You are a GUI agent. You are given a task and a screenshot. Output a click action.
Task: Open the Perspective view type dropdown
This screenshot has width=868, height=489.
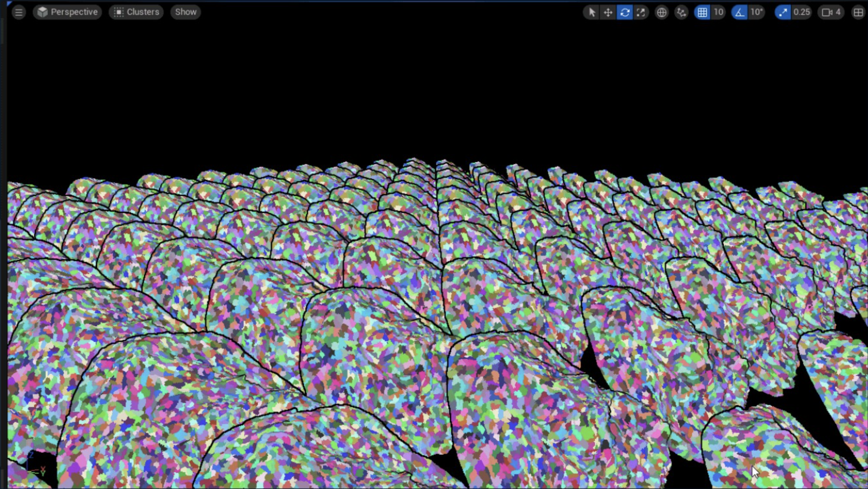(x=67, y=12)
